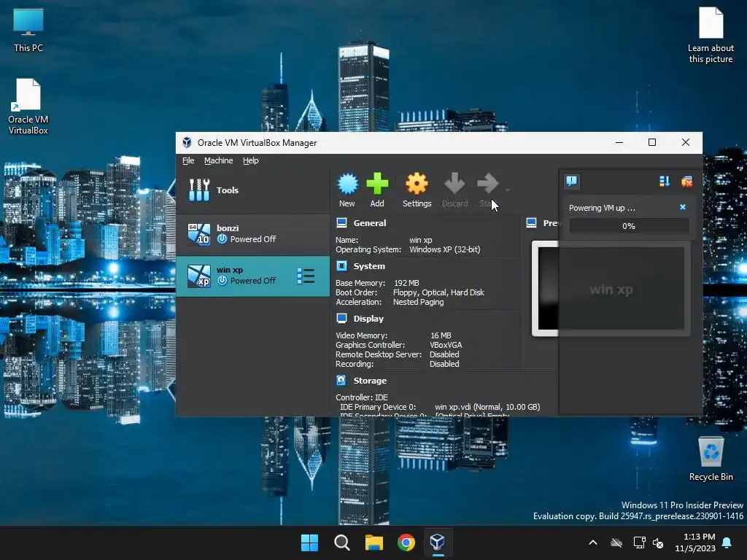Open the Help menu

(251, 160)
